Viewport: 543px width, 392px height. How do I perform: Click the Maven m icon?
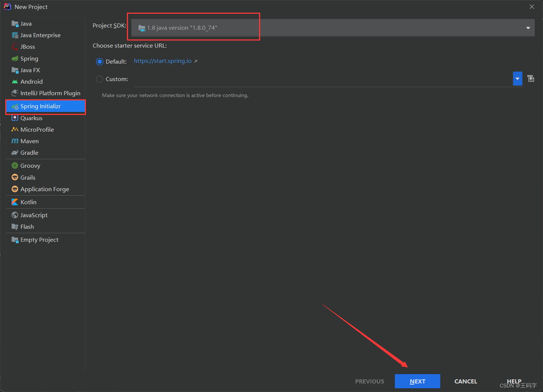click(15, 141)
